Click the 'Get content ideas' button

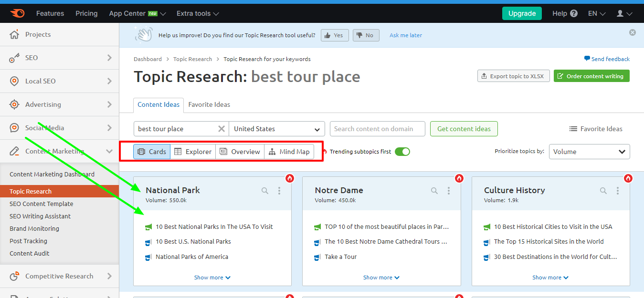[464, 129]
